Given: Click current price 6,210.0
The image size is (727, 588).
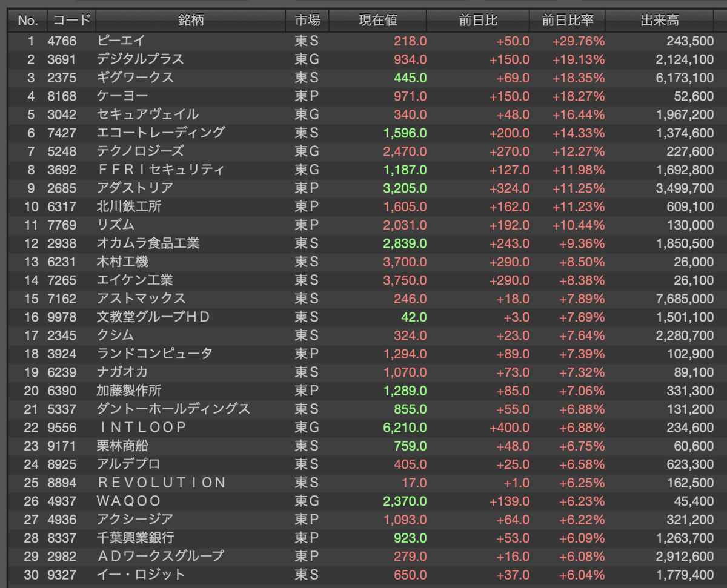Looking at the screenshot, I should [405, 428].
